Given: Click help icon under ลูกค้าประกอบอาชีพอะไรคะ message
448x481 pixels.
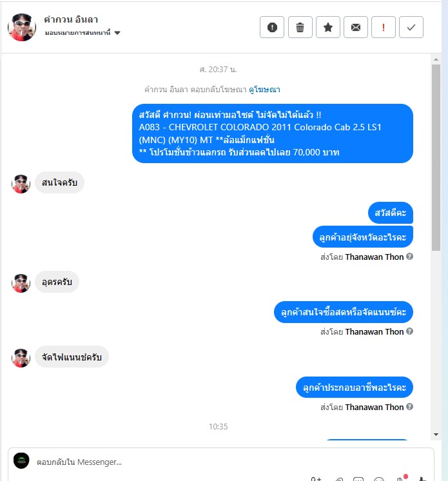Looking at the screenshot, I should point(409,407).
